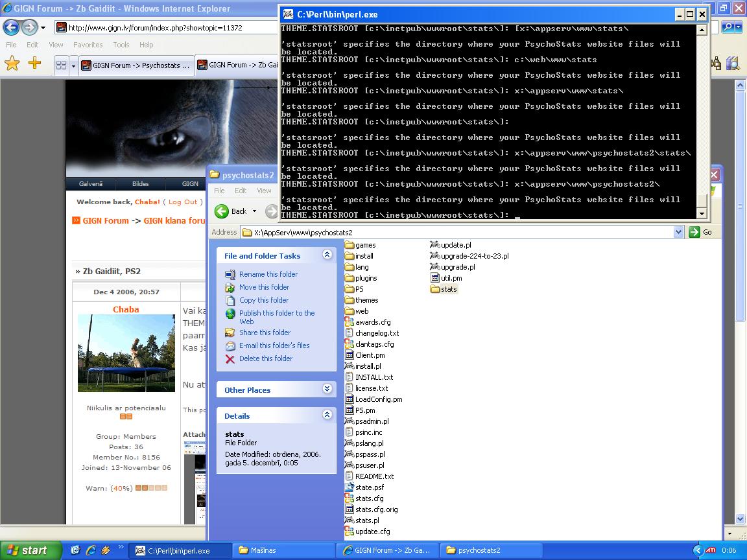747x560 pixels.
Task: Click the Back button in psychostats2 Explorer
Action: (231, 211)
